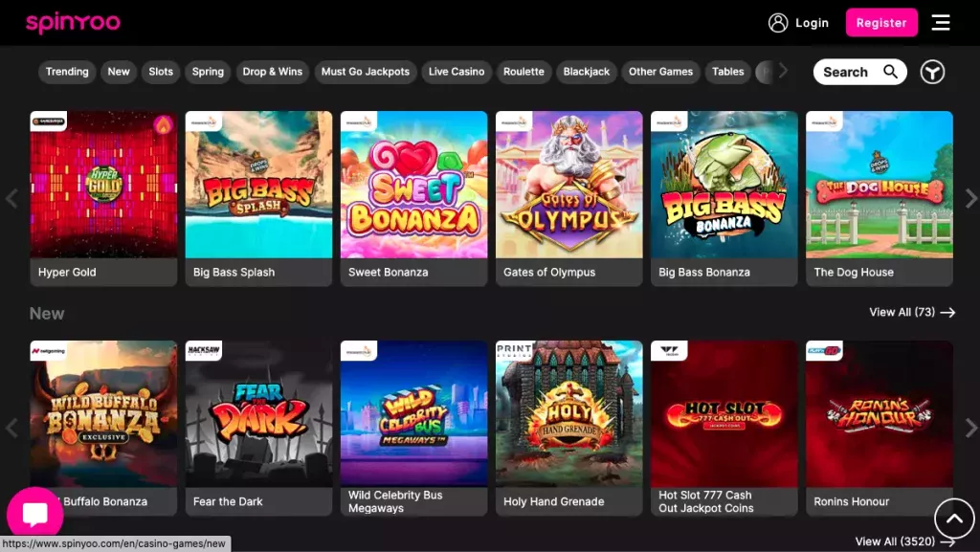The image size is (980, 552).
Task: Show next trending games with right arrow
Action: 970,198
